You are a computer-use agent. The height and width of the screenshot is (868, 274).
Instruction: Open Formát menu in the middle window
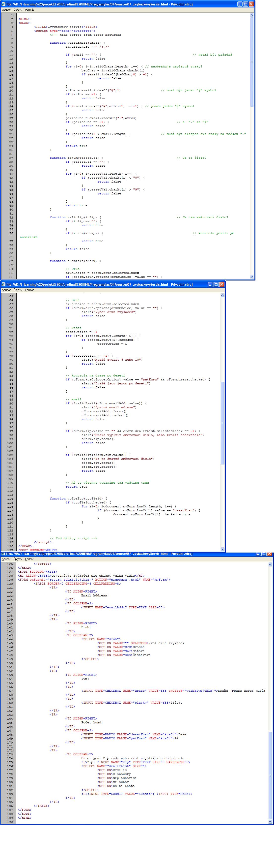(29, 290)
